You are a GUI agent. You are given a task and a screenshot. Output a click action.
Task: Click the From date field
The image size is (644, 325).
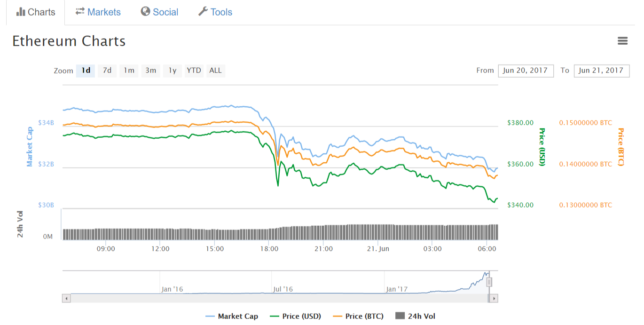point(526,71)
